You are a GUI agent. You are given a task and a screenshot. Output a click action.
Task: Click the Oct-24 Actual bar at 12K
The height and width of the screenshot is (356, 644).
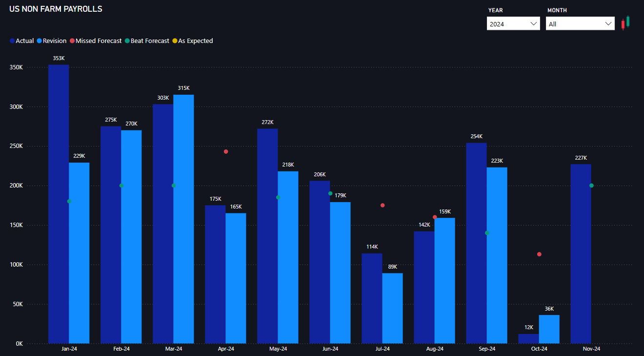[528, 338]
